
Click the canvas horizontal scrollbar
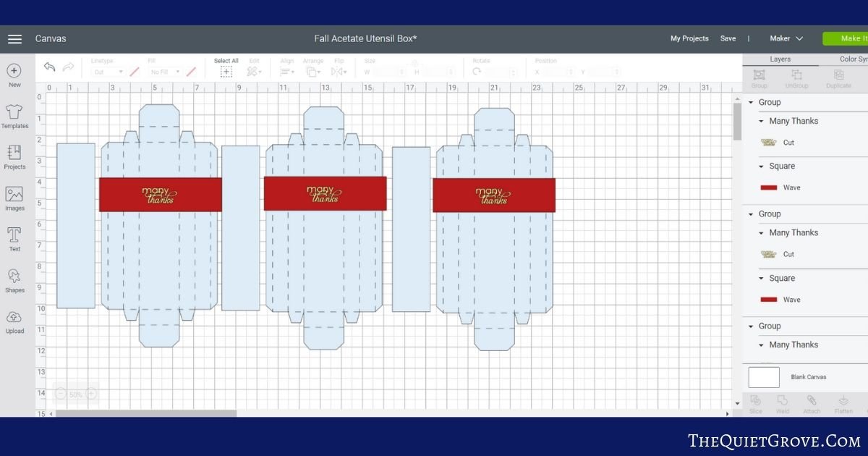pyautogui.click(x=146, y=414)
